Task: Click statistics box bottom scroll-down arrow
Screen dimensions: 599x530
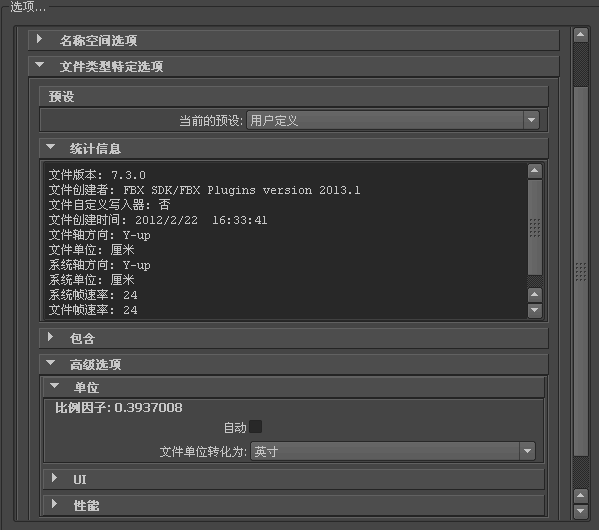Action: (535, 310)
